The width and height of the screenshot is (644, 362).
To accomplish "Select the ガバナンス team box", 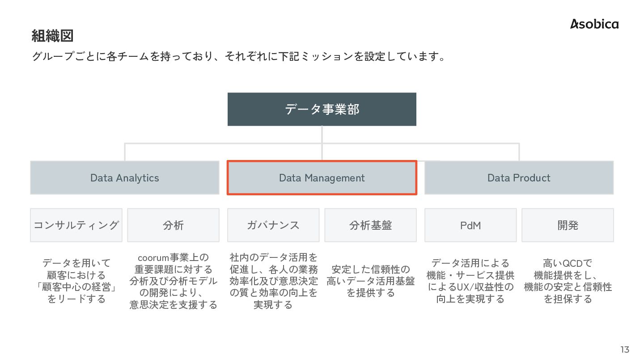I will (273, 225).
